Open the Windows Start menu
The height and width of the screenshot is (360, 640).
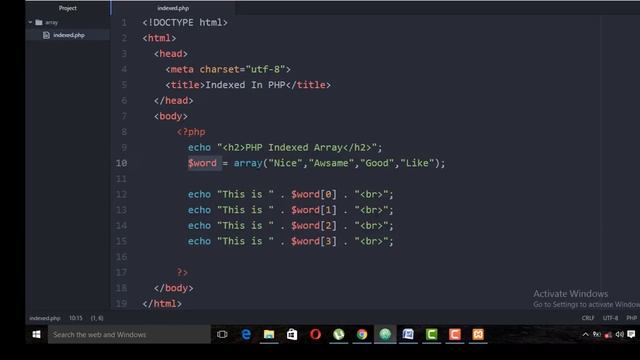click(36, 335)
